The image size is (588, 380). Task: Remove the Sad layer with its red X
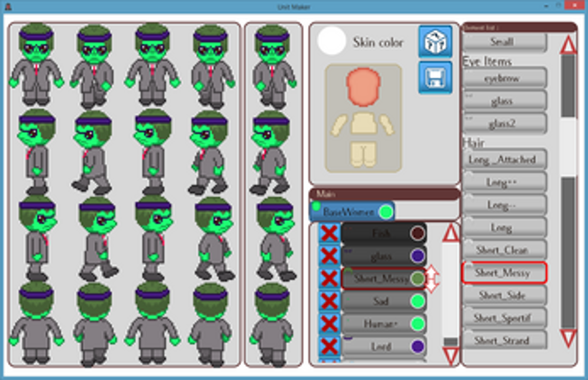[329, 301]
